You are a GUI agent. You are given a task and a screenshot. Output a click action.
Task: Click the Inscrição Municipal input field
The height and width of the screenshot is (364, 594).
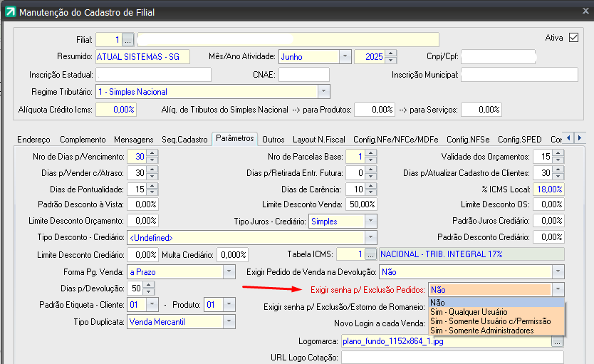coord(519,75)
